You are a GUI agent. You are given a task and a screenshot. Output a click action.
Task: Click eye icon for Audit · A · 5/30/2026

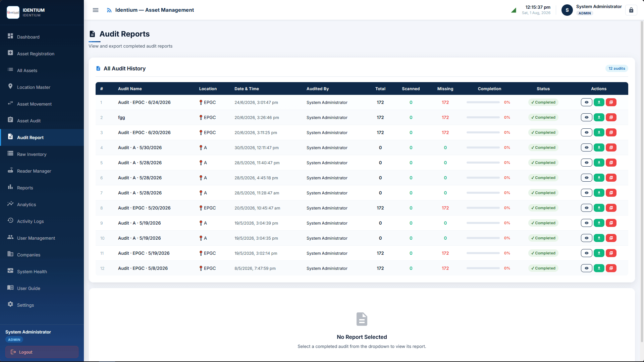tap(586, 147)
